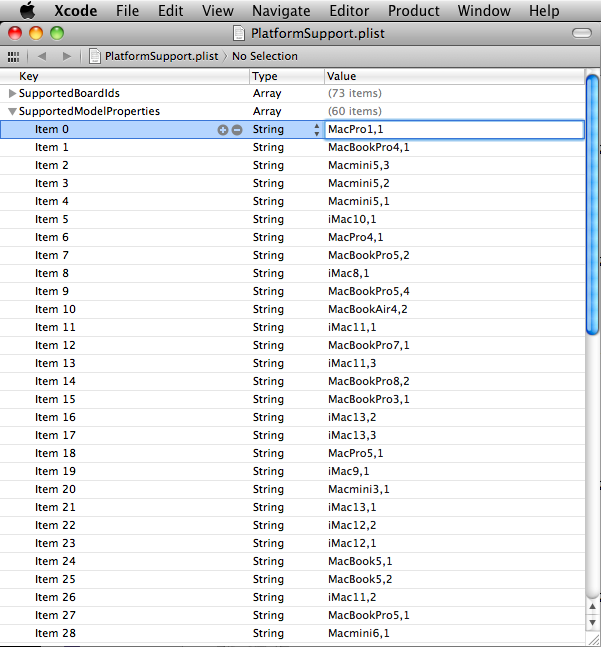Click the vertical scrollbar thumb
Image resolution: width=601 pixels, height=647 pixels.
point(592,205)
